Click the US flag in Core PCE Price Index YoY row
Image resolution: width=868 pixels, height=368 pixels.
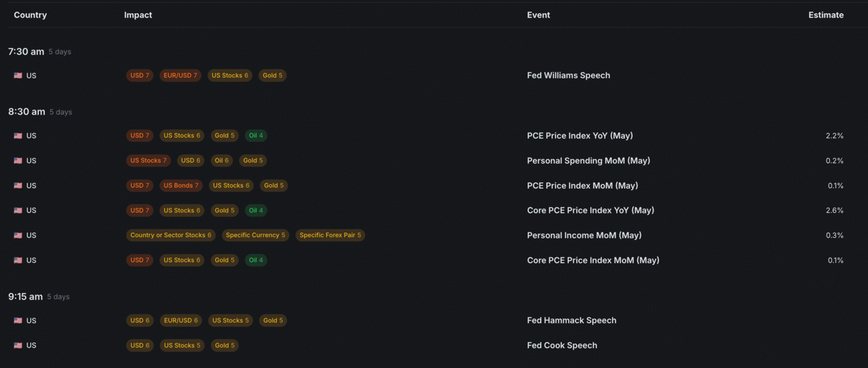point(18,211)
